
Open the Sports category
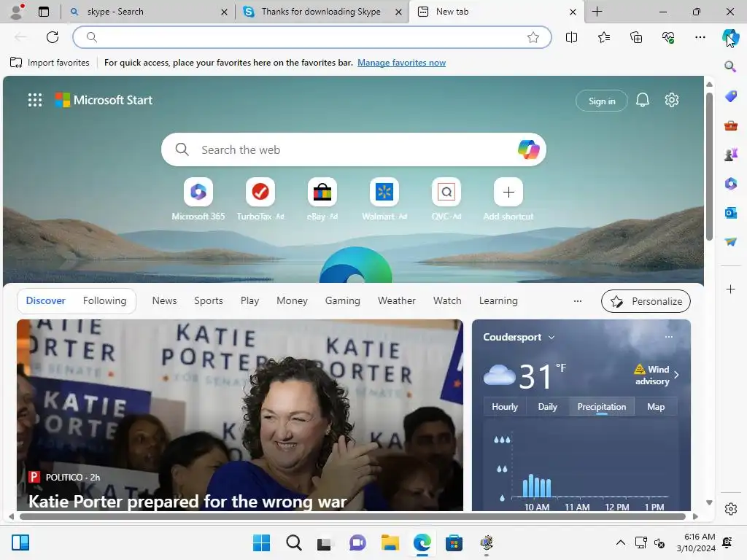click(208, 301)
